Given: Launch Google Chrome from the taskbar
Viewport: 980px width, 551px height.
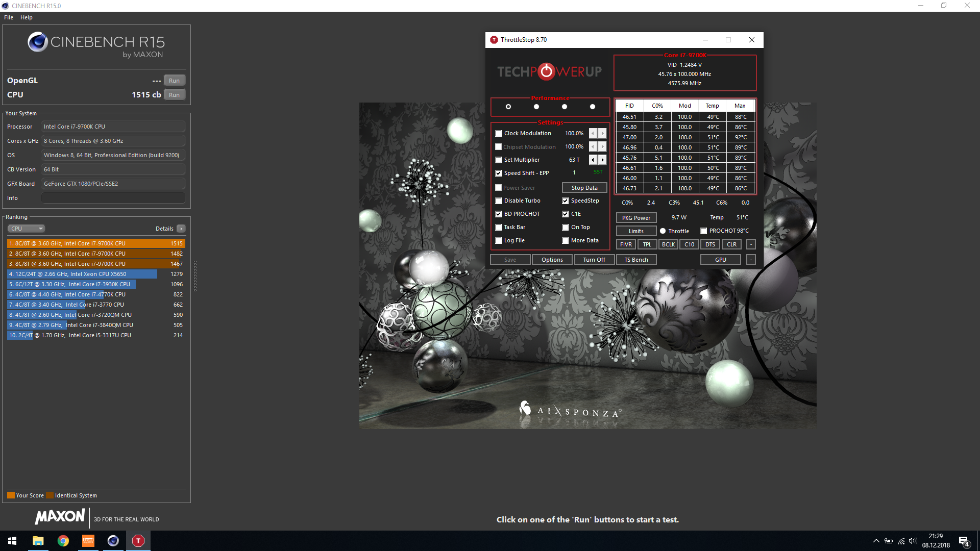Looking at the screenshot, I should point(63,541).
